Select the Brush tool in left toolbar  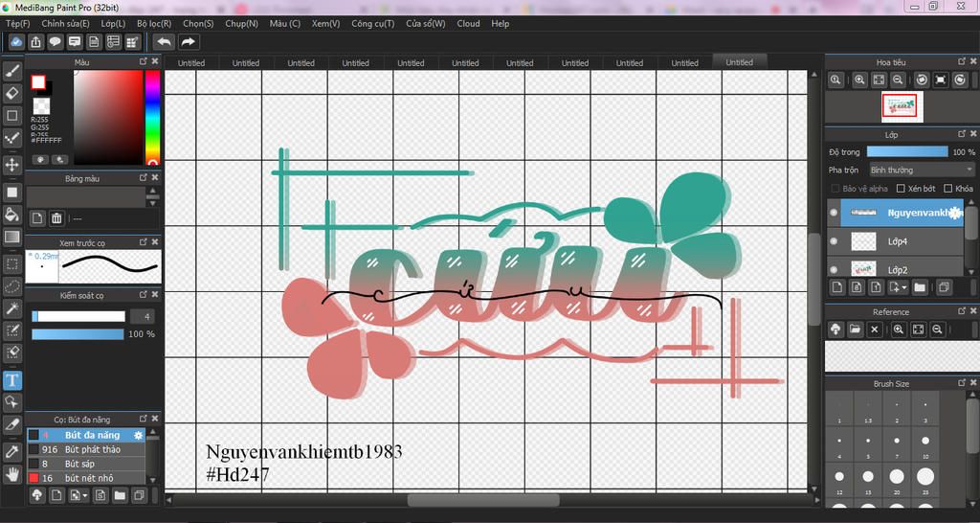11,71
